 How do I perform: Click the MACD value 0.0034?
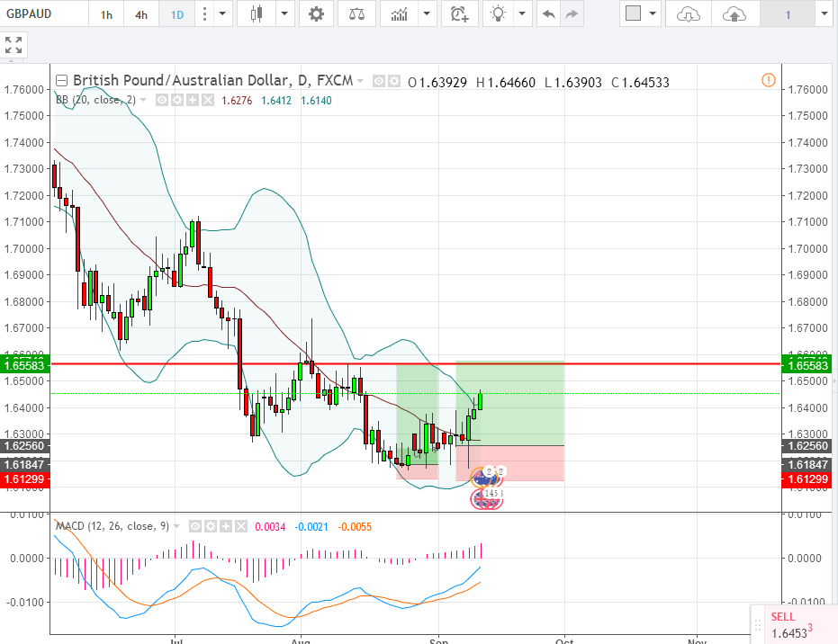coord(270,527)
